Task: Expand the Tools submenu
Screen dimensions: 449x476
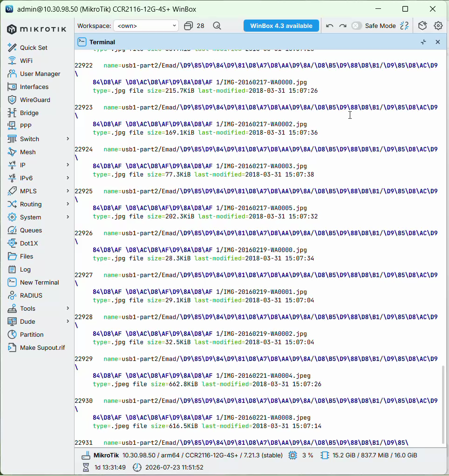Action: (x=68, y=308)
